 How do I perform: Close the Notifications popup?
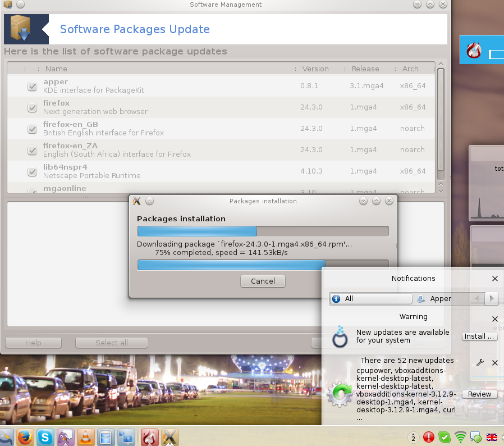495,279
